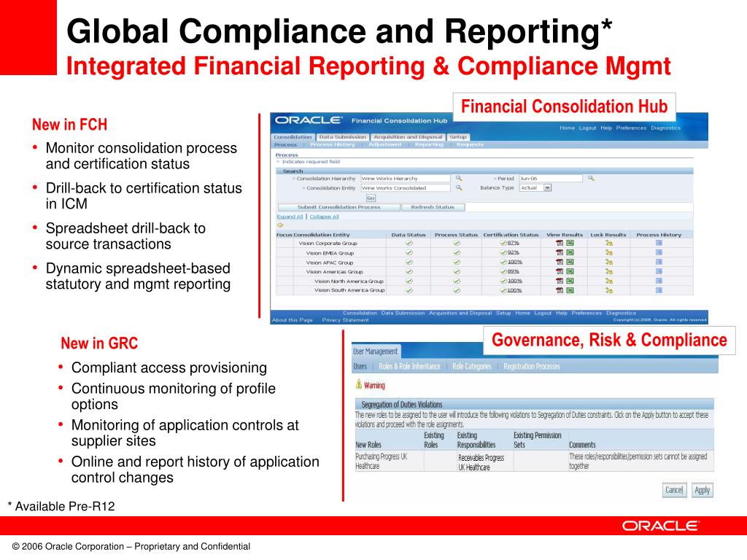This screenshot has width=747, height=560.
Task: Click Preferences link in top header
Action: coord(631,128)
